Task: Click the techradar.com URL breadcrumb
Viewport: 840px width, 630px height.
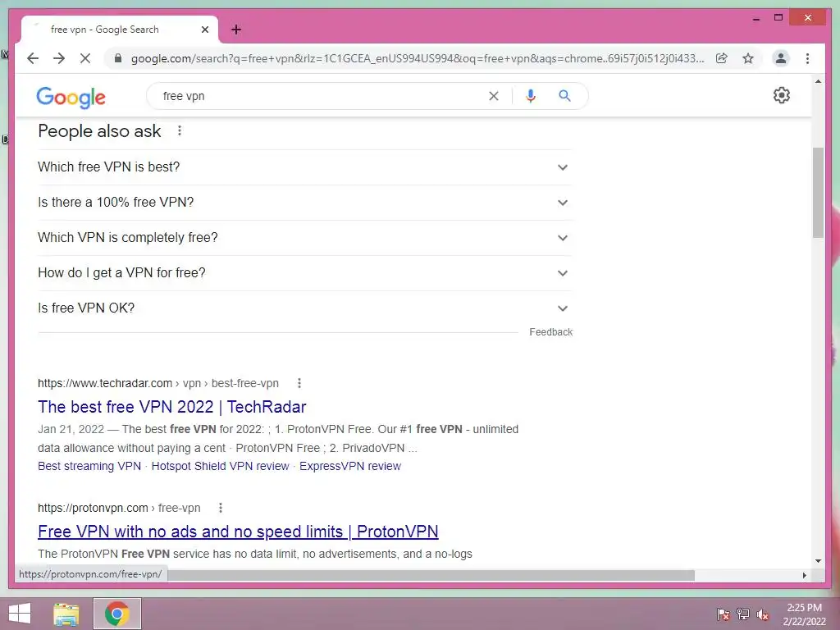Action: (158, 383)
